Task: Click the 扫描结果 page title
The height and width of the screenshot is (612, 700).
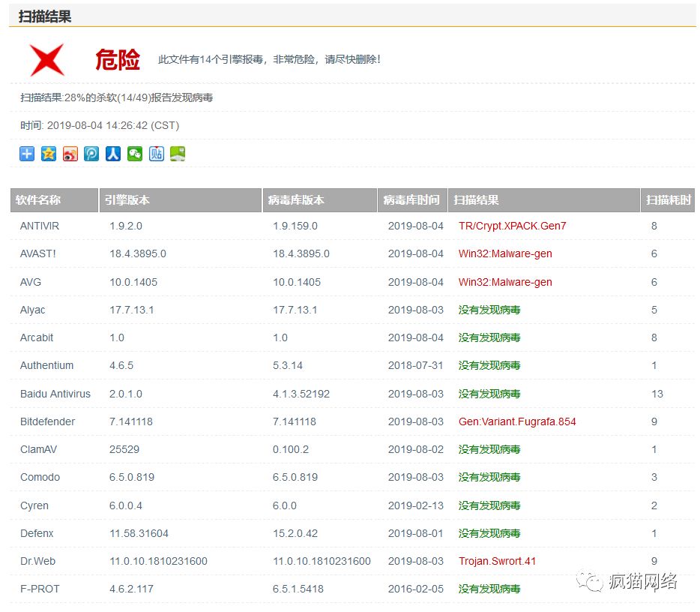Action: tap(45, 16)
